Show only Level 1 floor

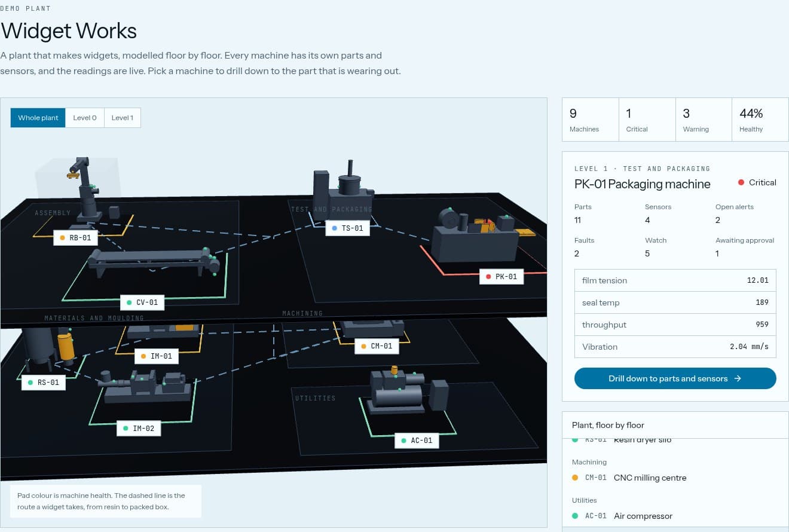point(123,118)
